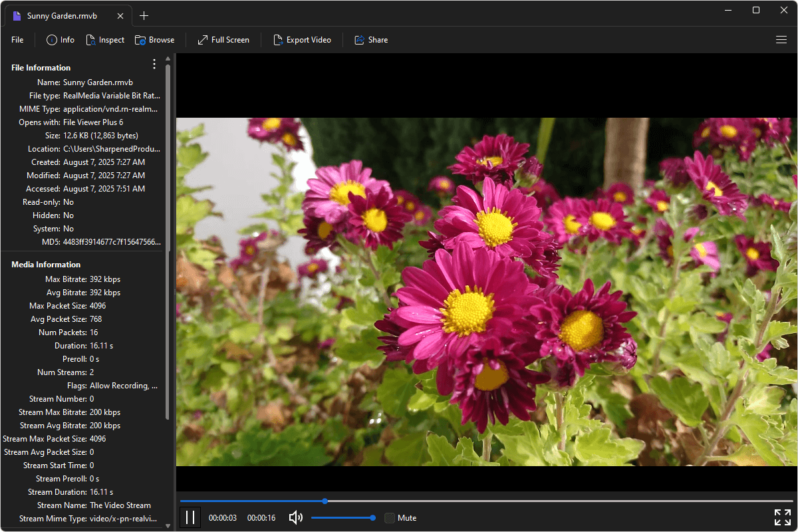
Task: Click scrollbar up arrow in info panel
Action: (168, 59)
